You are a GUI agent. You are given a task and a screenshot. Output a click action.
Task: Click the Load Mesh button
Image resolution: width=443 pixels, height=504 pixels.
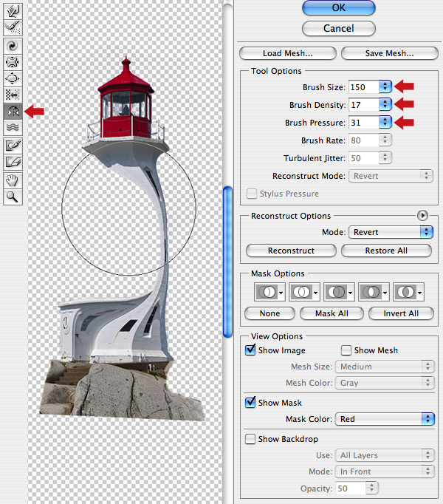coord(288,53)
